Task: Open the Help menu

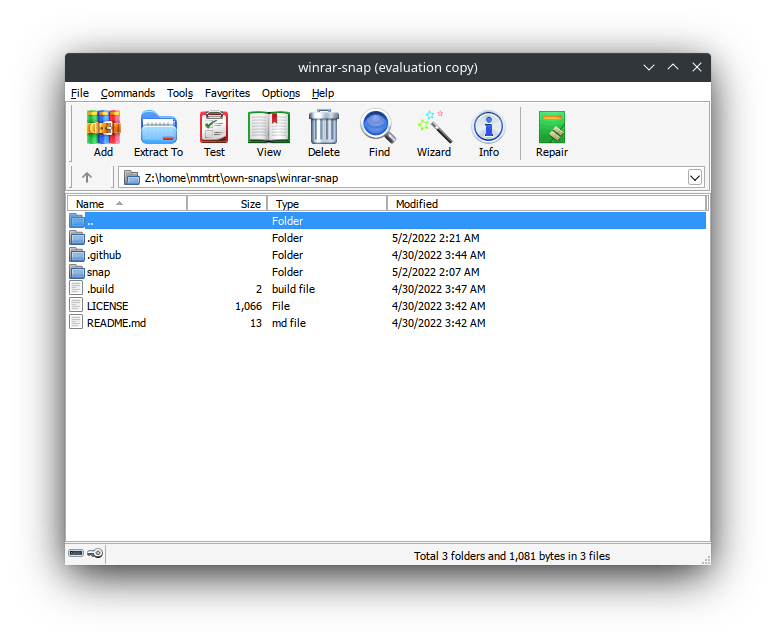Action: coord(323,93)
